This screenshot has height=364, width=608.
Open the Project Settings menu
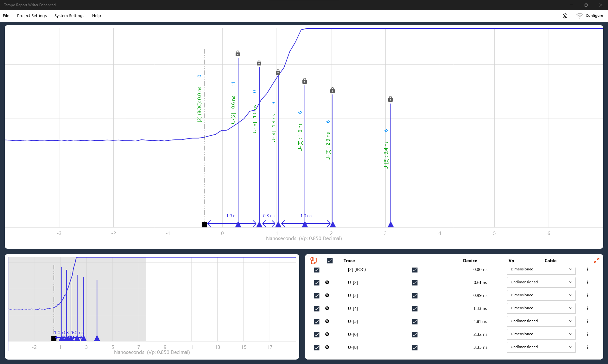(32, 15)
